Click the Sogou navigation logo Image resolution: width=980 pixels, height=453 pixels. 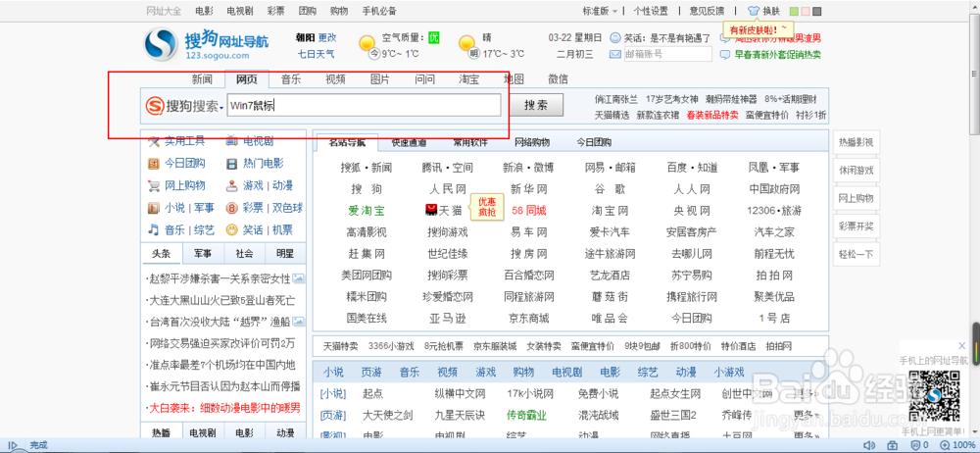tap(206, 46)
